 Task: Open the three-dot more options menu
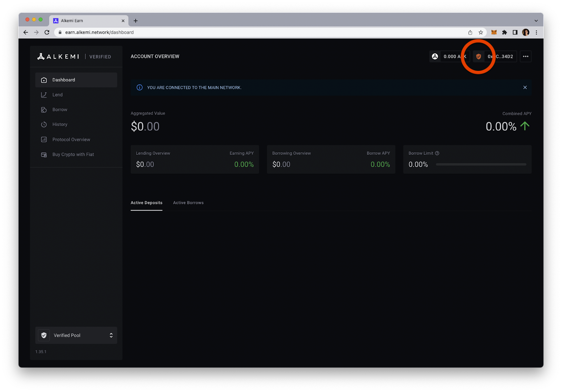(525, 57)
